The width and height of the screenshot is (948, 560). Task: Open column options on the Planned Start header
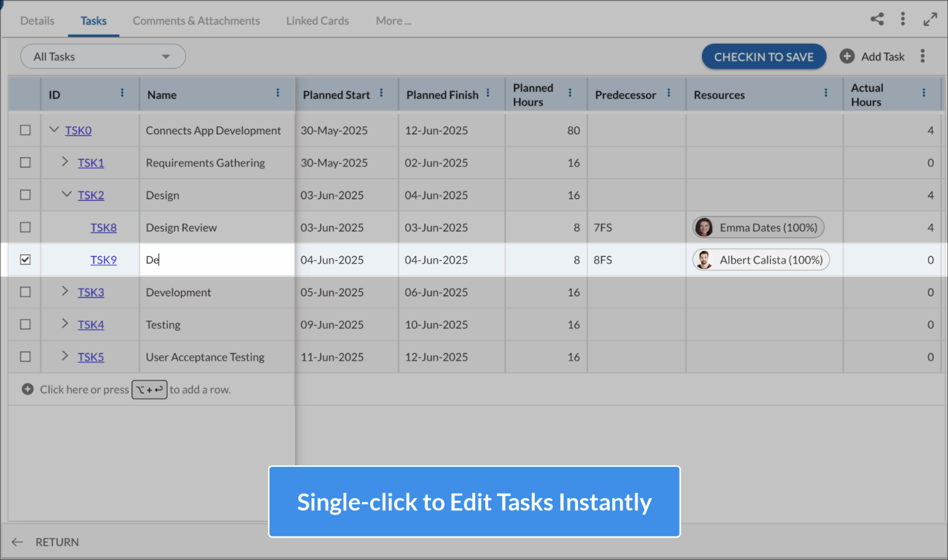(381, 93)
